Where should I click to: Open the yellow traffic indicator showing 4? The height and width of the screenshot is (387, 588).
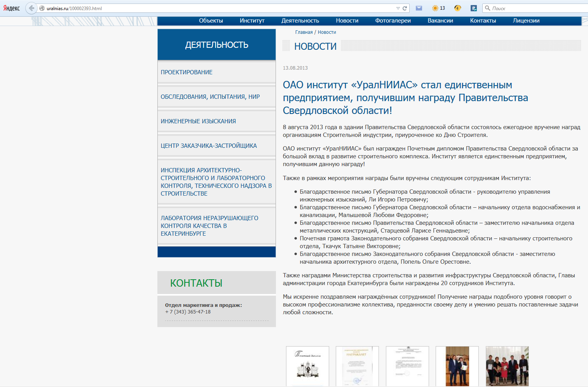(x=458, y=8)
